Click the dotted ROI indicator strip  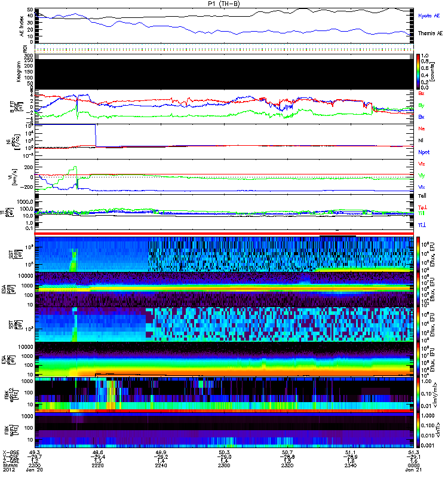(224, 49)
